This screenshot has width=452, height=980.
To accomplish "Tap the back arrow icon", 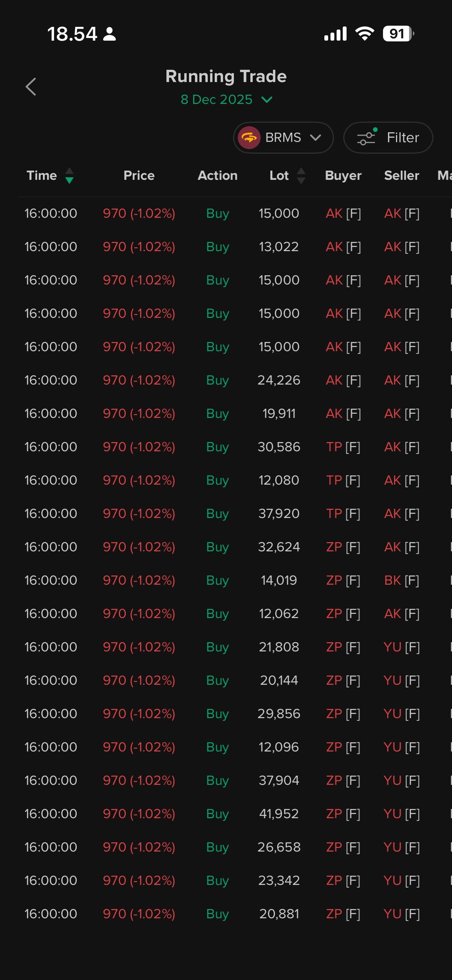I will (x=31, y=87).
